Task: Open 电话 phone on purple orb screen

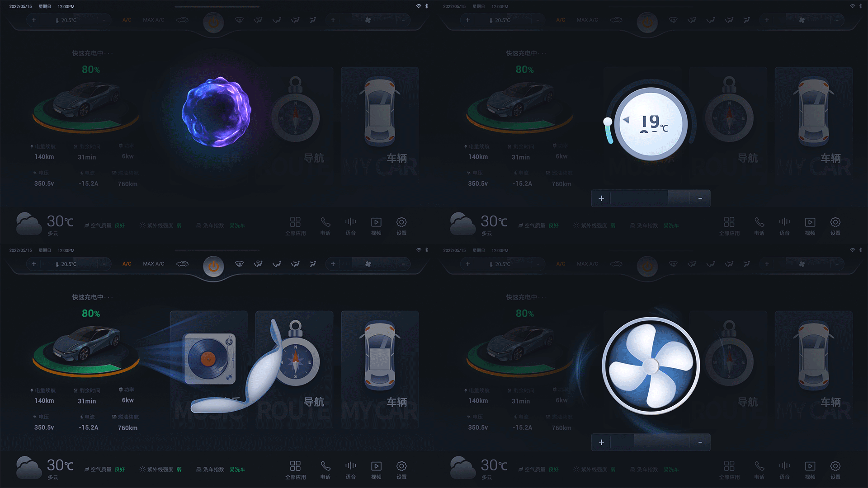Action: tap(325, 226)
